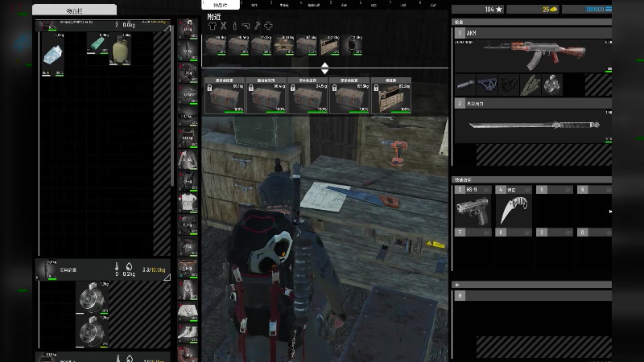Filter nearby items by clothing shirt icon
This screenshot has height=362, width=644.
click(212, 26)
